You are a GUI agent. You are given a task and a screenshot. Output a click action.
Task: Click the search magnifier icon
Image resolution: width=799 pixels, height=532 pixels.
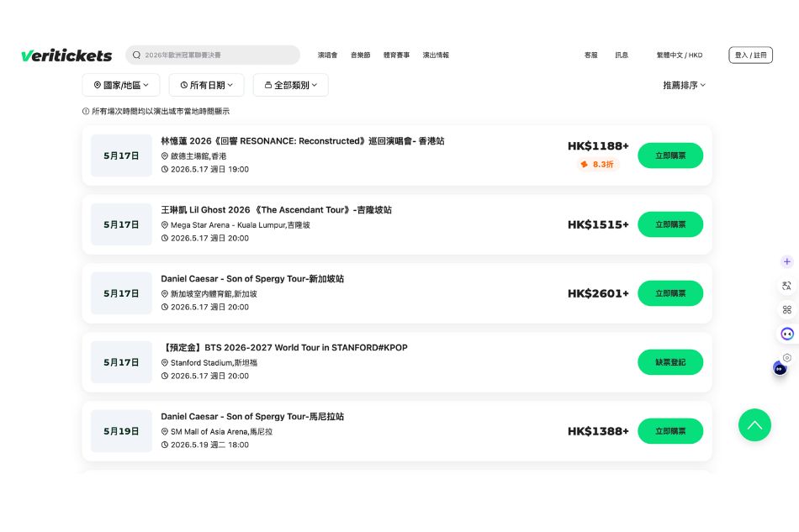[136, 55]
